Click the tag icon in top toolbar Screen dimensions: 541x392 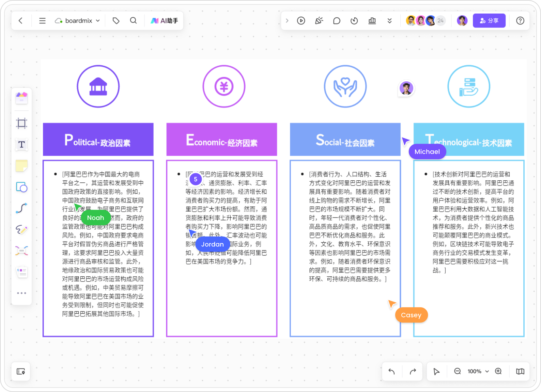pos(116,21)
